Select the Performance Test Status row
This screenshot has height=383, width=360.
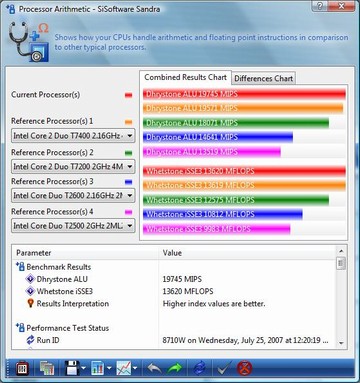coord(174,328)
